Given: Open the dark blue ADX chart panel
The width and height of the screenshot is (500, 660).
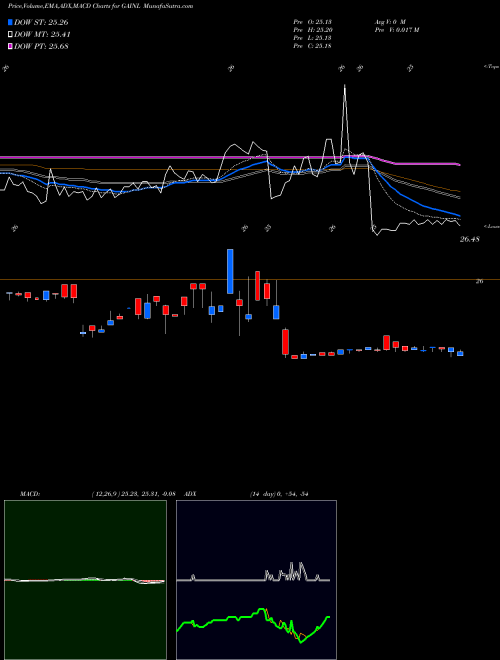Looking at the screenshot, I should (x=256, y=580).
